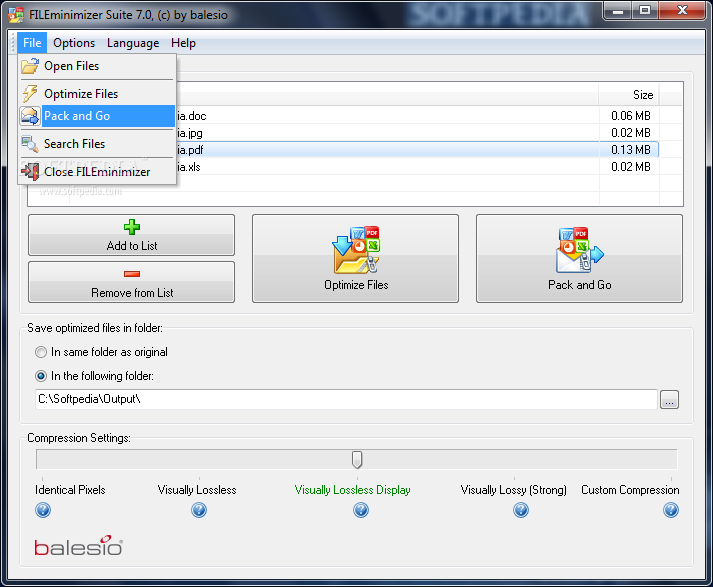713x587 pixels.
Task: Select the .doc file row
Action: pos(343,116)
